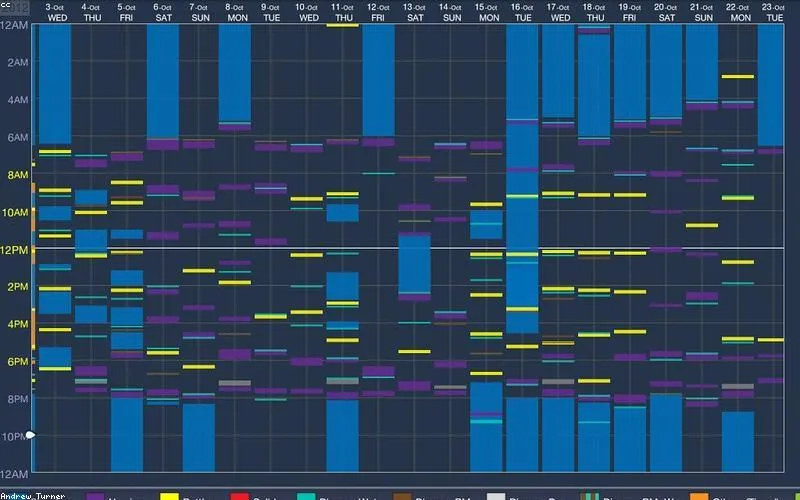
Task: Select the orange legend color swatch
Action: click(x=699, y=496)
